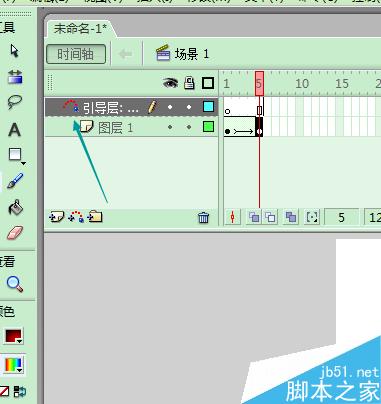Click the 时间轴 timeline button

76,54
